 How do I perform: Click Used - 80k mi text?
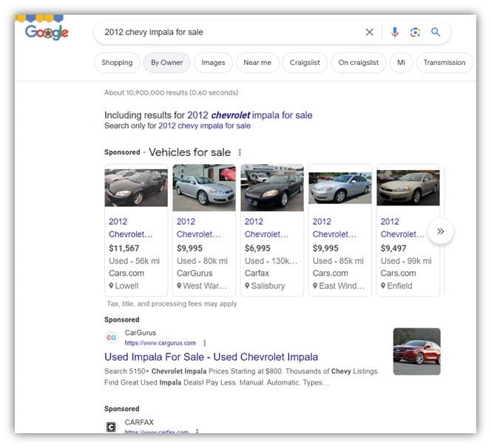[203, 261]
